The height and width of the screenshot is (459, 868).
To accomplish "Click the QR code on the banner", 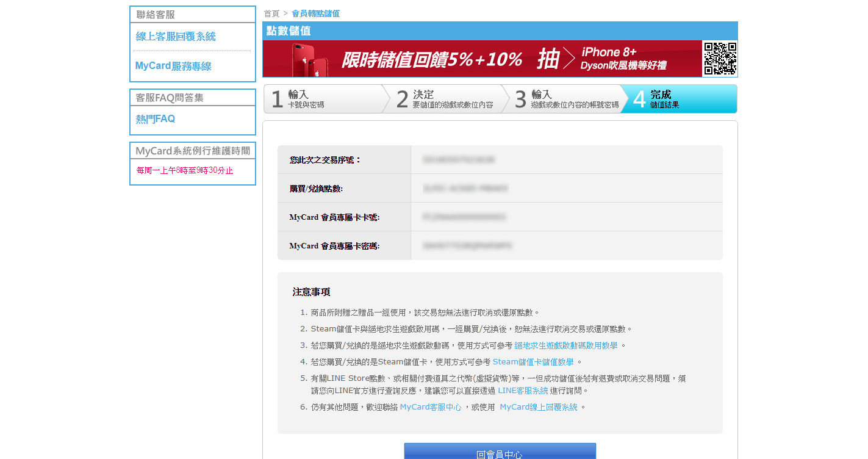I will [719, 59].
